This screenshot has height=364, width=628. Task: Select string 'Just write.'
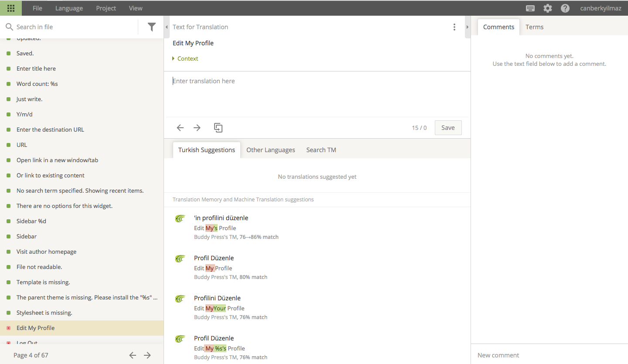[82, 99]
